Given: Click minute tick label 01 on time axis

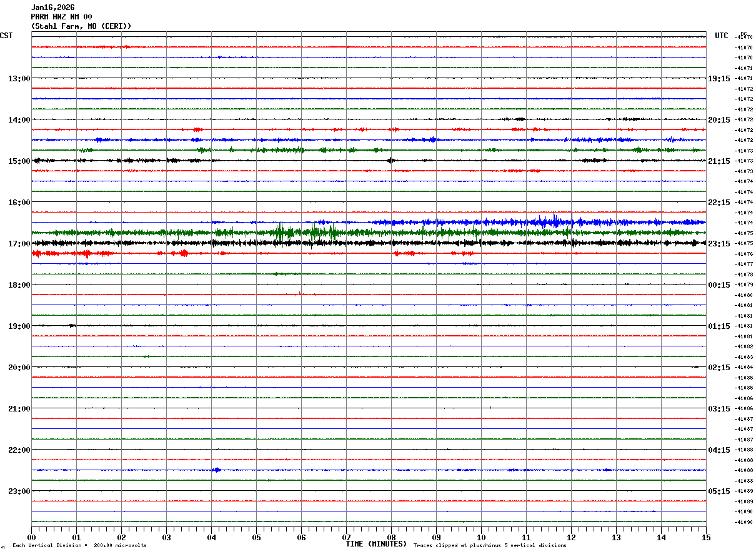Looking at the screenshot, I should click(x=76, y=538).
